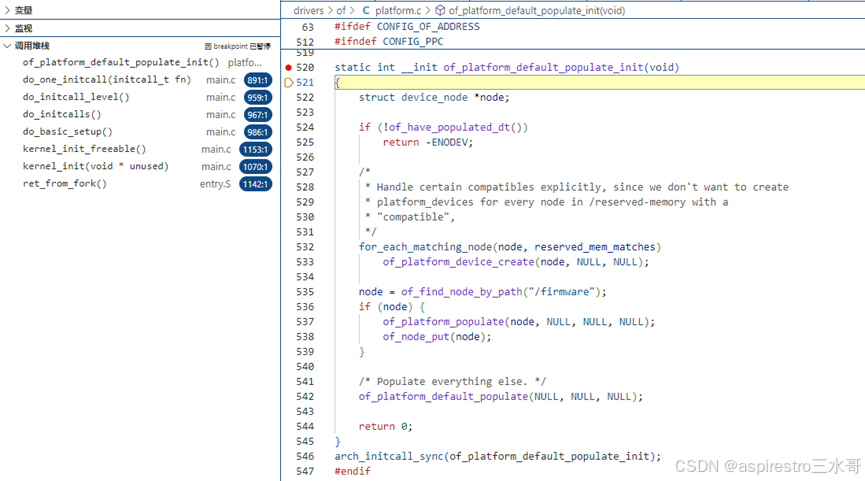This screenshot has width=865, height=481.
Task: Click line number 532 in gutter
Action: point(305,247)
